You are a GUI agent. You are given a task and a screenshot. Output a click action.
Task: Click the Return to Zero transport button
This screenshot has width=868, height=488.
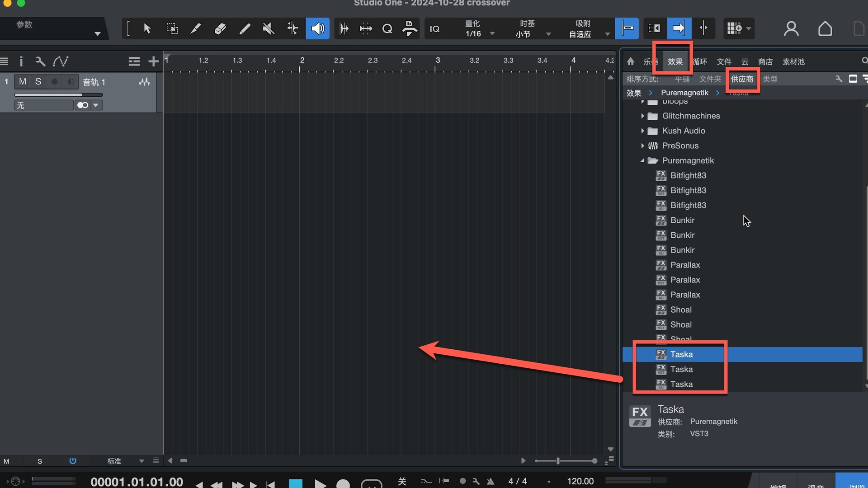click(271, 484)
